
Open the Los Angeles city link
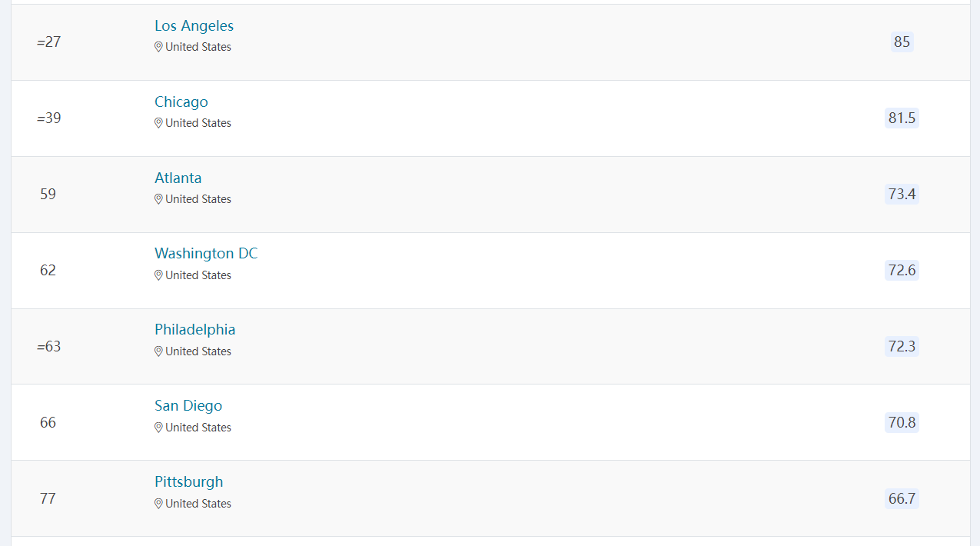(194, 26)
